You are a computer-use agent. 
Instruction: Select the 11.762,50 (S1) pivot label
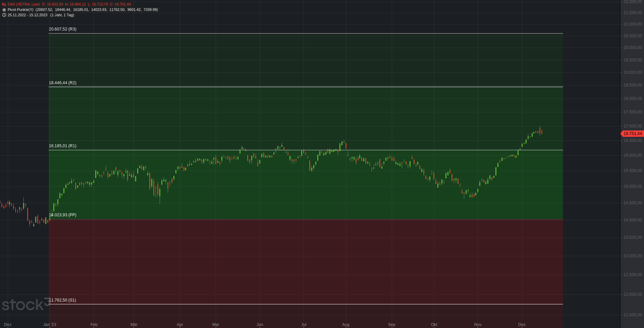pyautogui.click(x=63, y=300)
